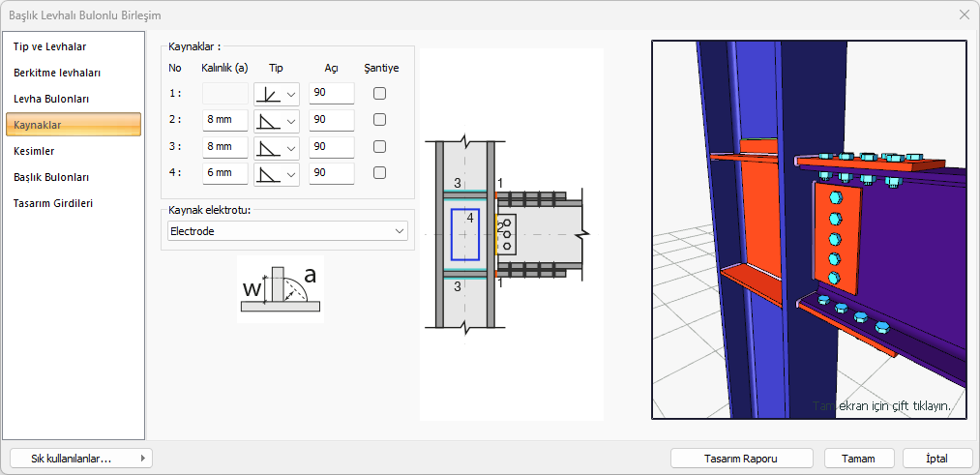Screen dimensions: 980x475
Task: Click the 3D connection preview viewport
Action: click(809, 229)
